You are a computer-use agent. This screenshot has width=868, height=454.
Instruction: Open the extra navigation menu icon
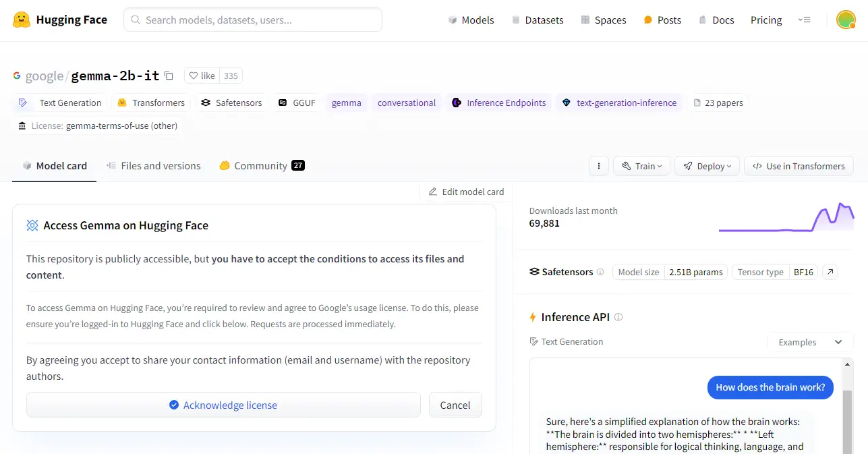[x=804, y=20]
